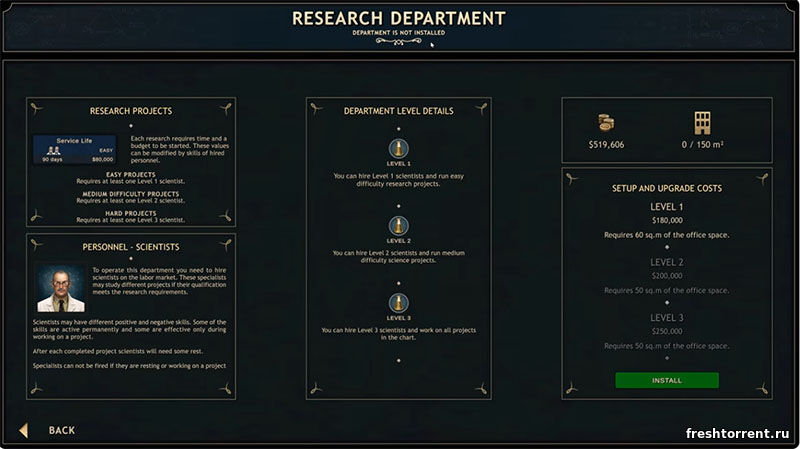
Task: Select the scientist portrait image
Action: (61, 289)
